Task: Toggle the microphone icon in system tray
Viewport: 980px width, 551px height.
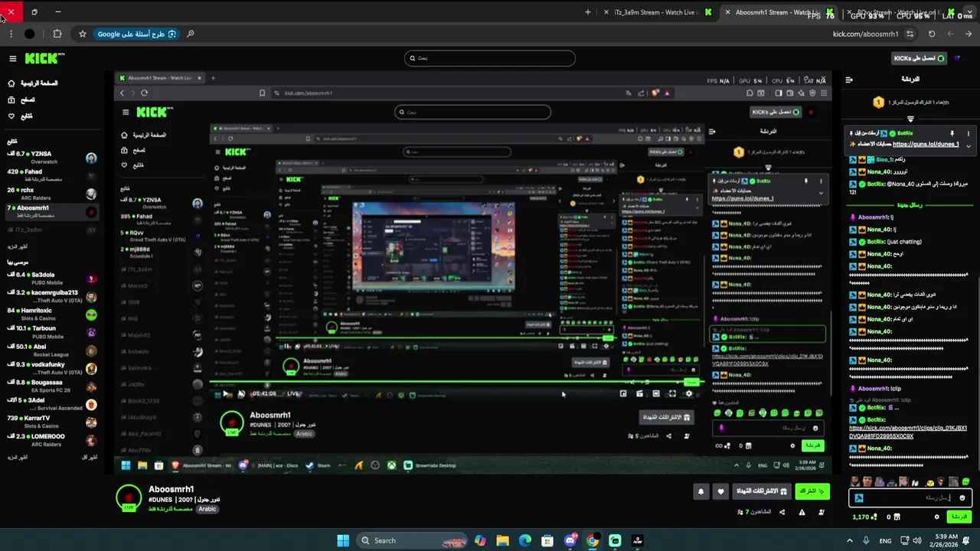Action: pyautogui.click(x=866, y=540)
